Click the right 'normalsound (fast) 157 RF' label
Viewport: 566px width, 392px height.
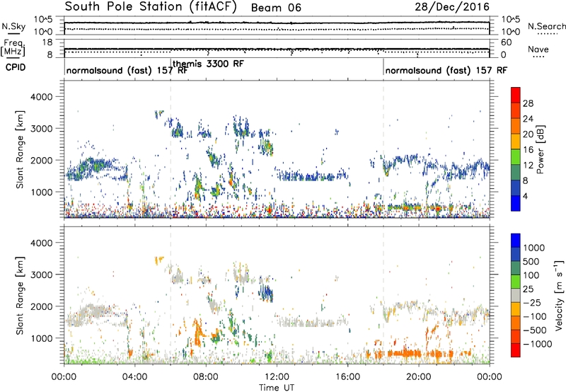[x=446, y=70]
